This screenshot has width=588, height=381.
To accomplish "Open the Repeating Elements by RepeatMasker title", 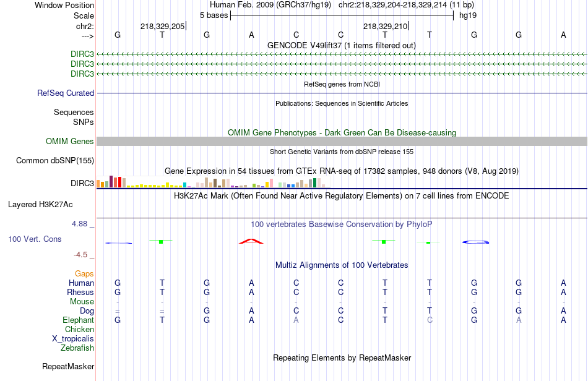I will (342, 357).
